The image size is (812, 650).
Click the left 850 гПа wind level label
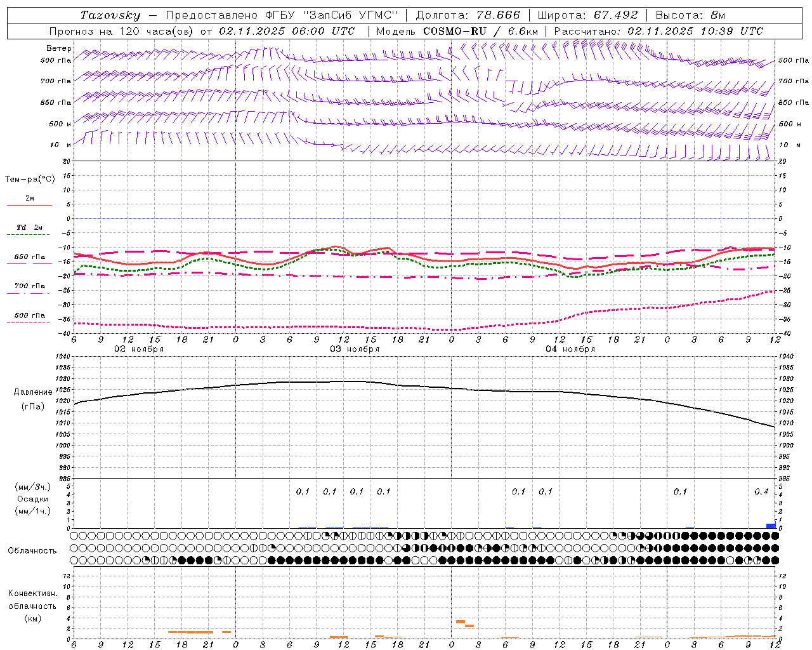pyautogui.click(x=56, y=102)
